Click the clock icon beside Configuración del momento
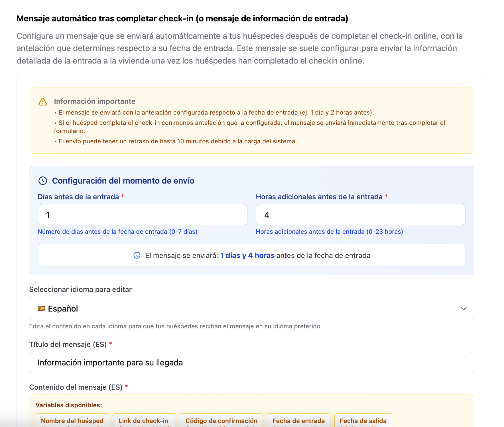This screenshot has width=504, height=427. pos(43,181)
